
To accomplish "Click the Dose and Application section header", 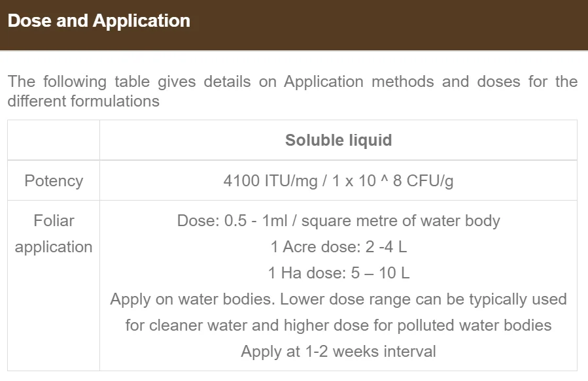I will click(99, 21).
